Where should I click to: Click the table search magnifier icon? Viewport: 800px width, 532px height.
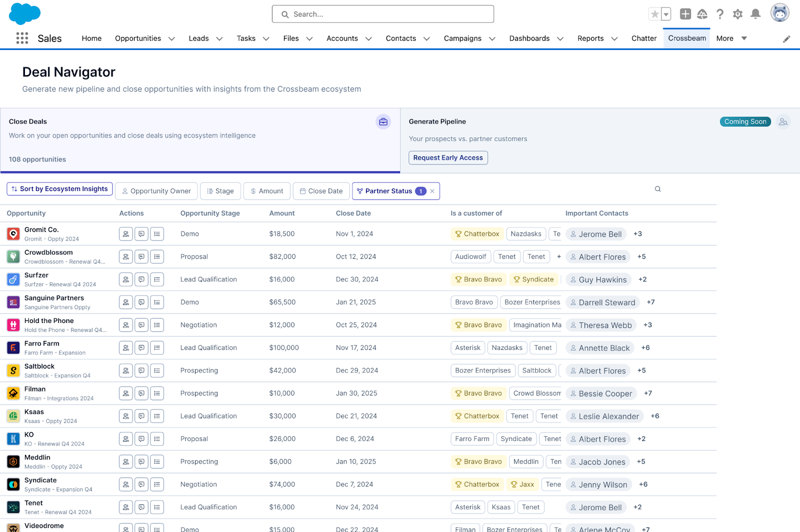657,189
